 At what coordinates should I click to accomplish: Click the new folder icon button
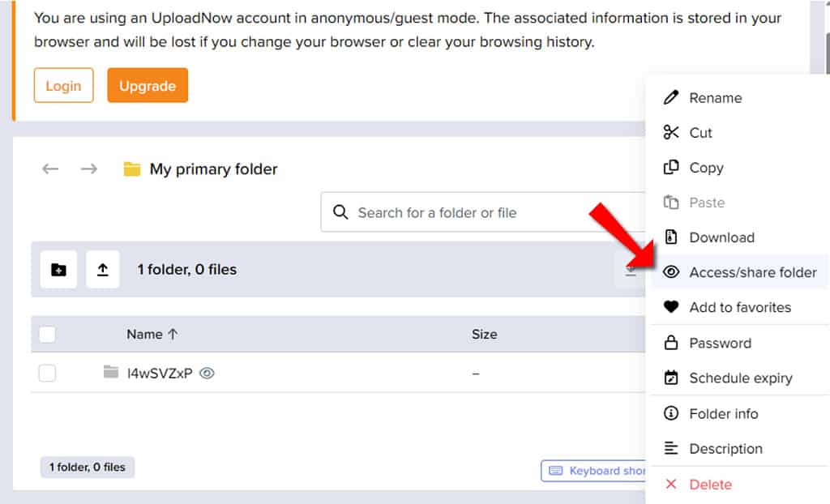point(58,270)
